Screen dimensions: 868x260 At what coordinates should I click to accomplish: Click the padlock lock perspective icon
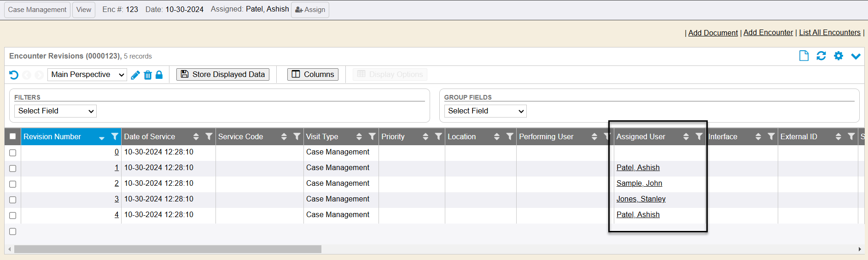coord(159,75)
